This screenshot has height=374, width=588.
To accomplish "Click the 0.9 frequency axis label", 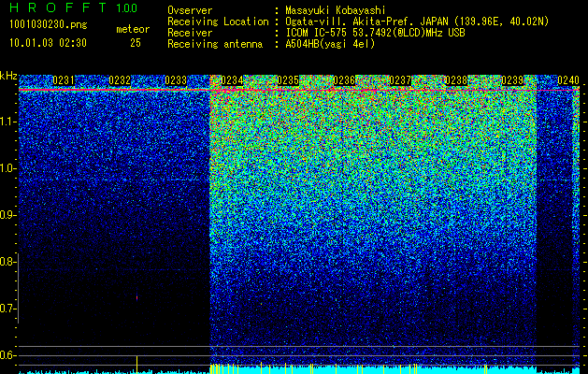I will [7, 215].
